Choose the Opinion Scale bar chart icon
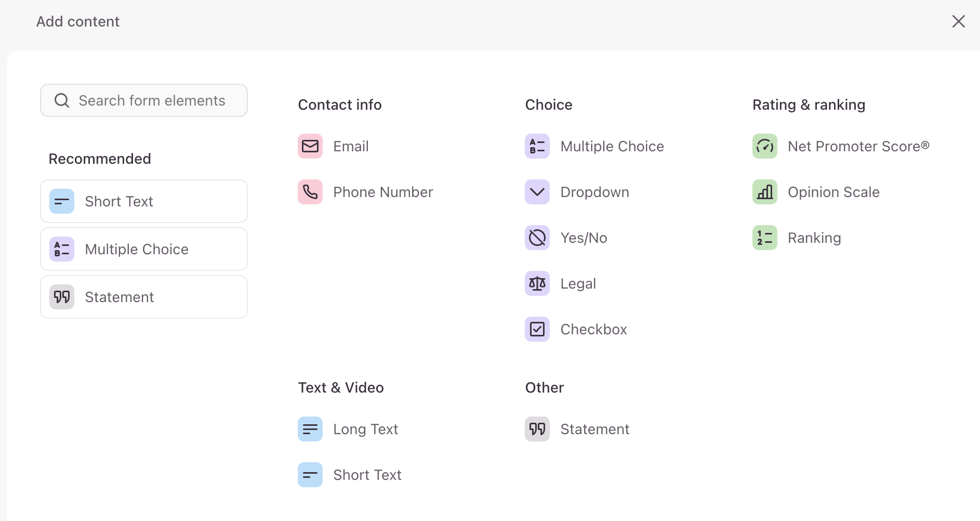The height and width of the screenshot is (521, 980). pyautogui.click(x=765, y=192)
